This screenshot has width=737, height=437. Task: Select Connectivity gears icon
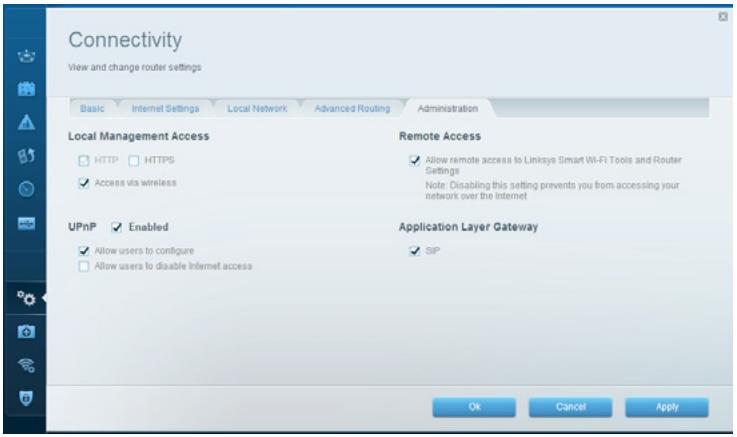pos(26,298)
